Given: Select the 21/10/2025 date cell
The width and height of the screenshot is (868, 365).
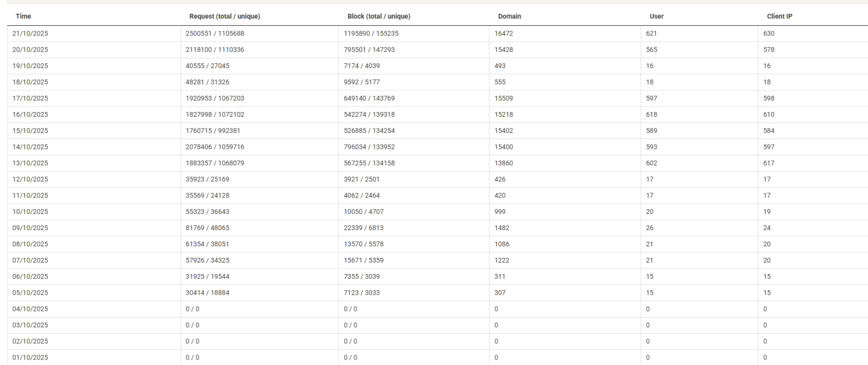Looking at the screenshot, I should pyautogui.click(x=30, y=34).
